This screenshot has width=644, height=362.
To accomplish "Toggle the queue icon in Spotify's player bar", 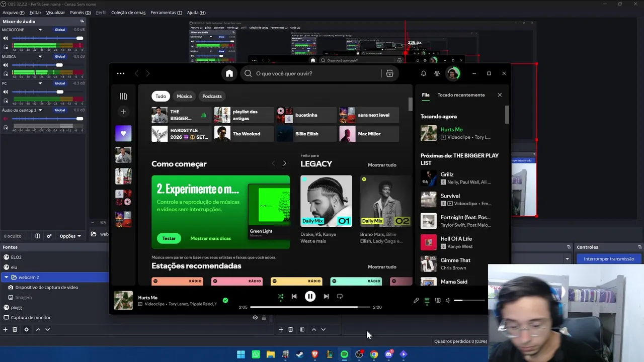I will click(x=427, y=301).
